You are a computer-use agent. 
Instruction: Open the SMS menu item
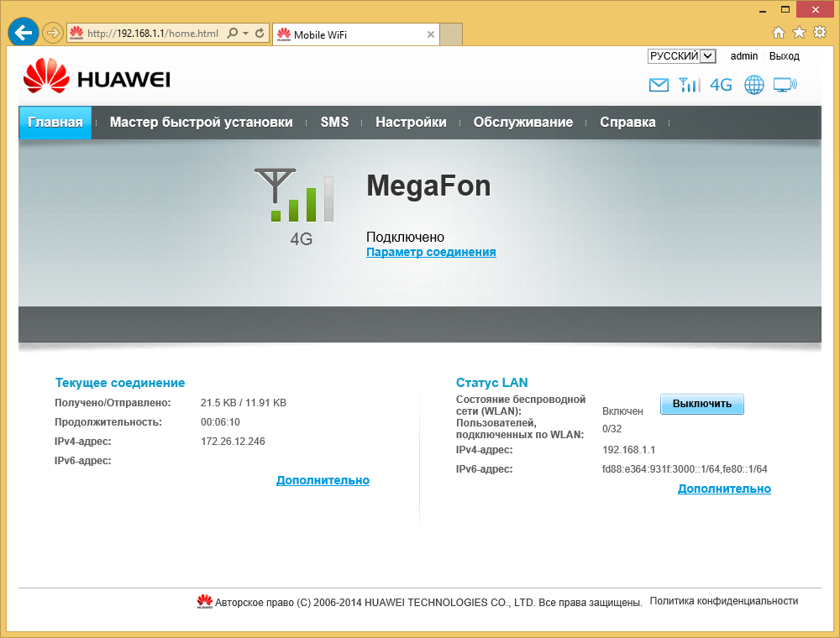tap(335, 123)
